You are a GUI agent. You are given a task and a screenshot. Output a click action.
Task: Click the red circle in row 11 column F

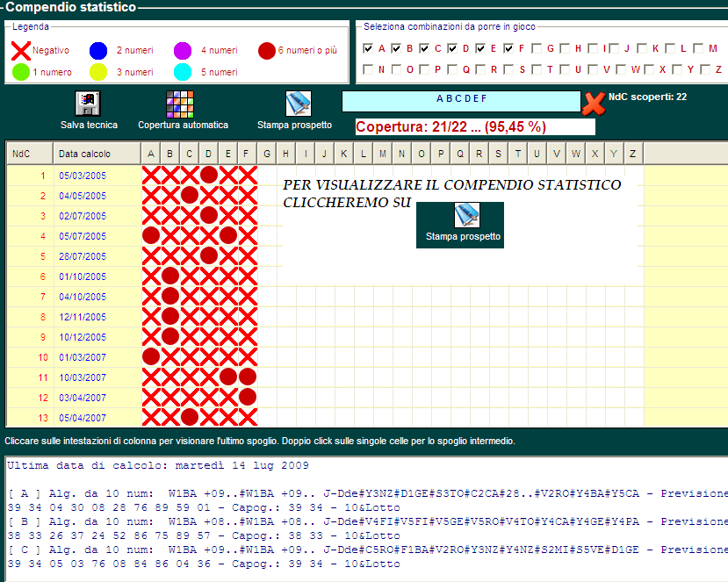click(248, 377)
